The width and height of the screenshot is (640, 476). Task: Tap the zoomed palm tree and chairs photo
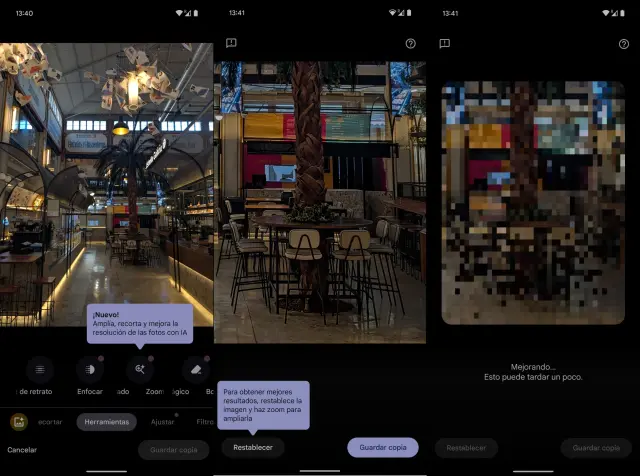pyautogui.click(x=320, y=202)
